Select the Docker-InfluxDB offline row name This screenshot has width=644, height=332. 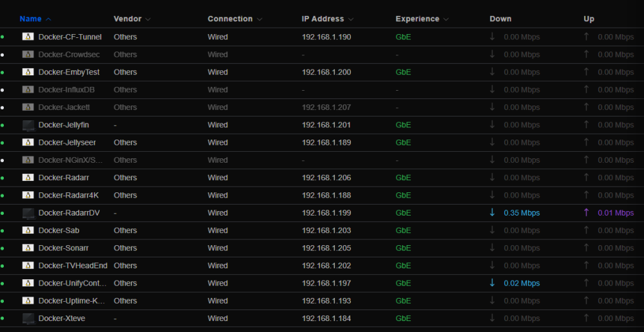66,90
